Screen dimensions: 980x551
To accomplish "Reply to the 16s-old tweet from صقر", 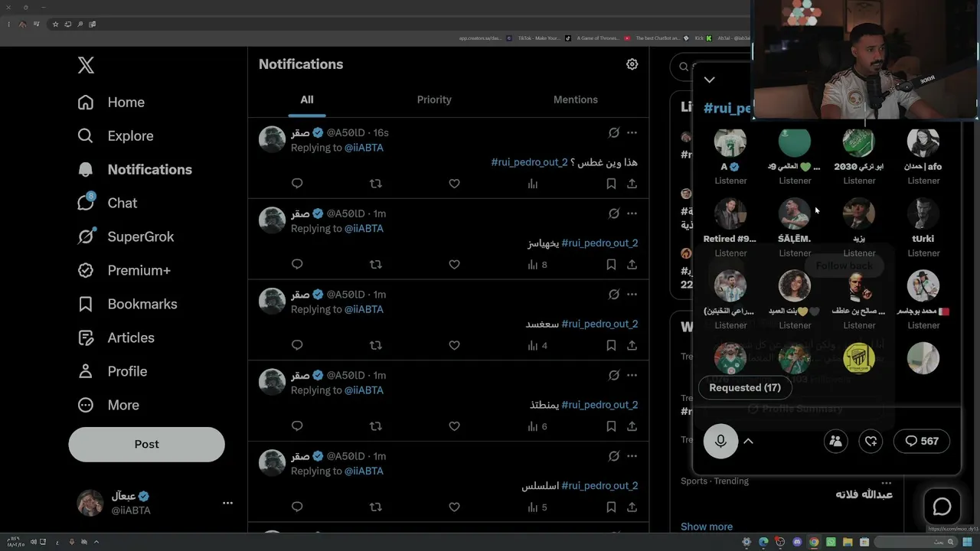I will (297, 184).
